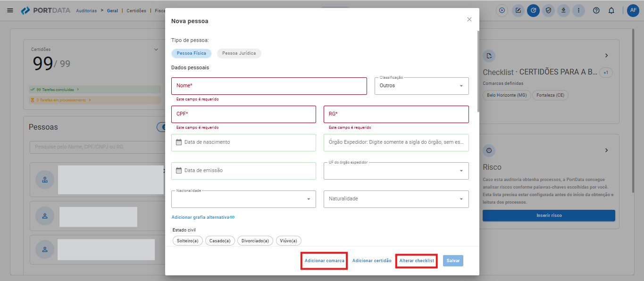Click the shield checkmark icon

click(548, 10)
